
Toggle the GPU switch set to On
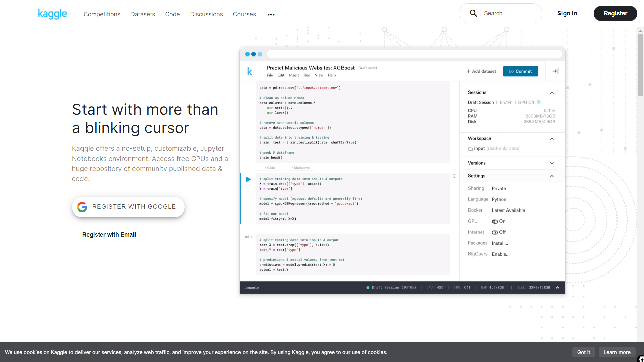coord(495,221)
